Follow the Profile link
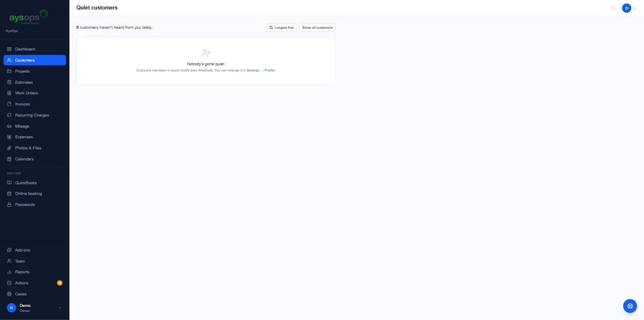Screen dimensions: 644x320 [270, 71]
